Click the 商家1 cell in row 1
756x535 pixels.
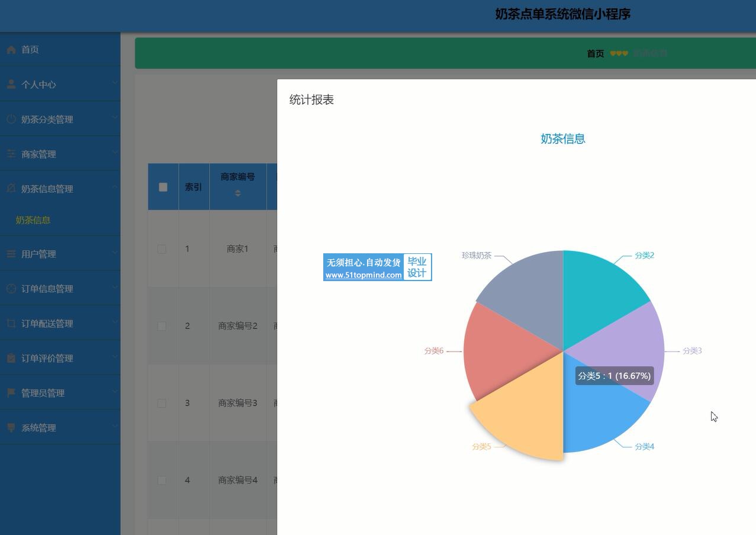(237, 249)
